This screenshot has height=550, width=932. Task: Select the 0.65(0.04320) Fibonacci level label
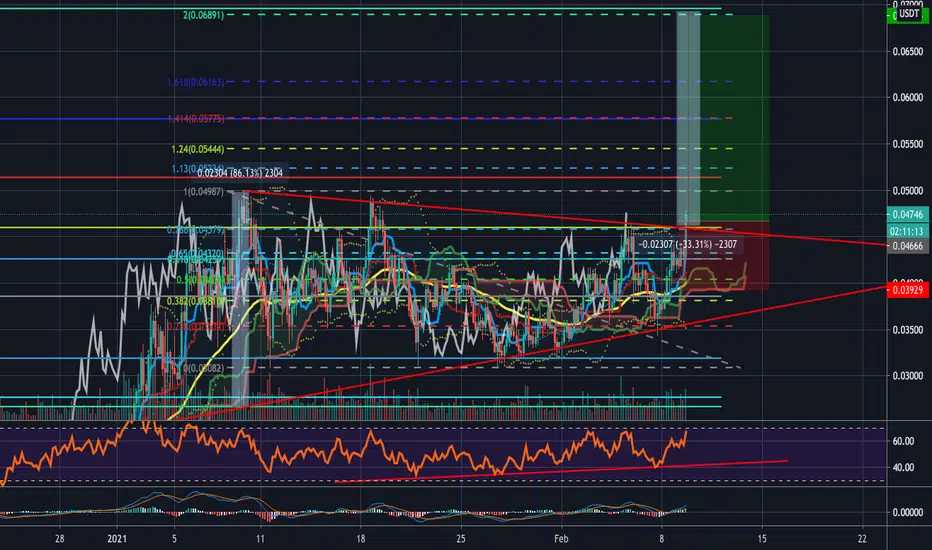tap(197, 253)
